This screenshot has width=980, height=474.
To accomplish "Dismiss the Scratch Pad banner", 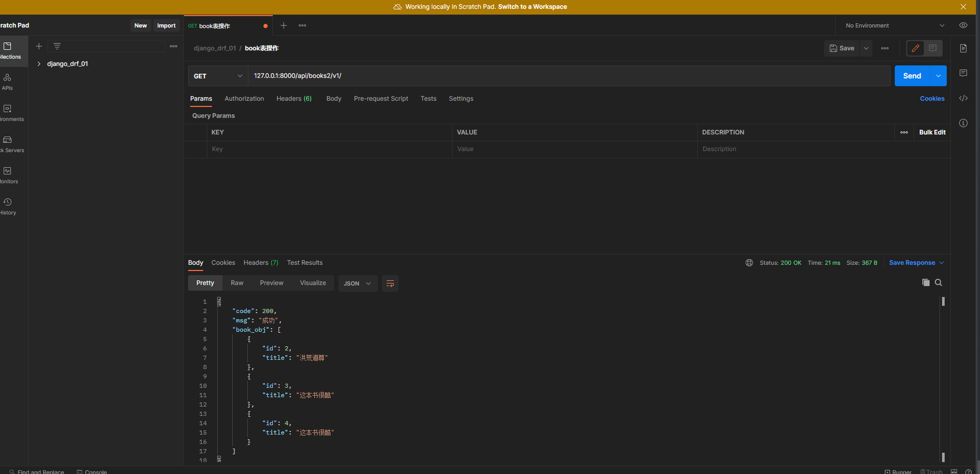I will click(x=963, y=7).
